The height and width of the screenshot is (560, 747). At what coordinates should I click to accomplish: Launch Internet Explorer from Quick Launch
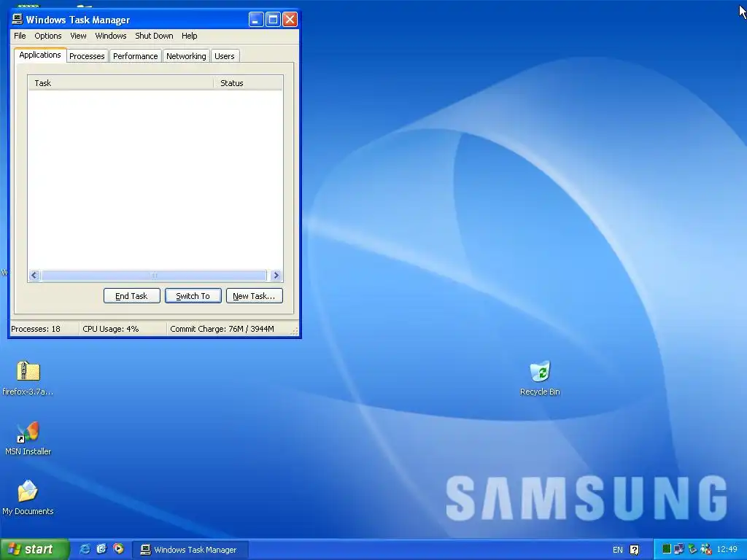point(85,549)
